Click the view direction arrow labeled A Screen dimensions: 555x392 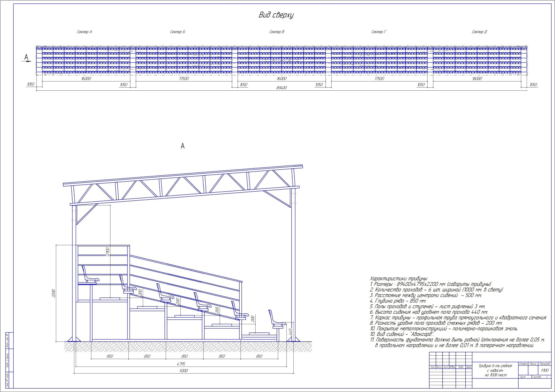tap(27, 61)
